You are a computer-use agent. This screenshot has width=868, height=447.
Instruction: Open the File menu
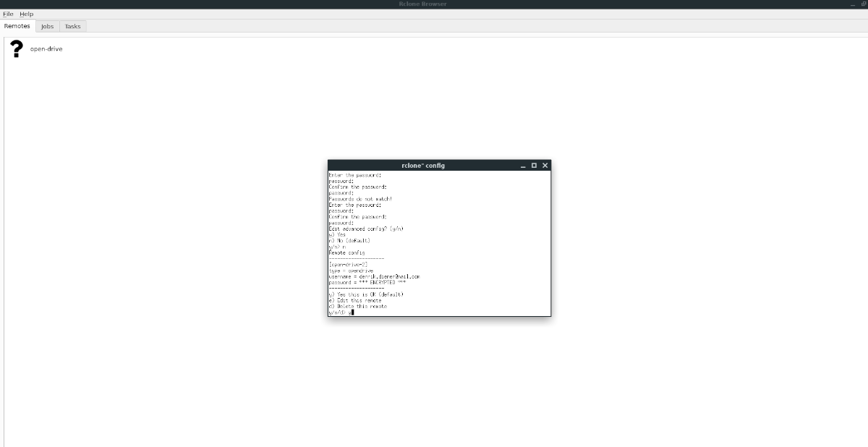coord(8,14)
